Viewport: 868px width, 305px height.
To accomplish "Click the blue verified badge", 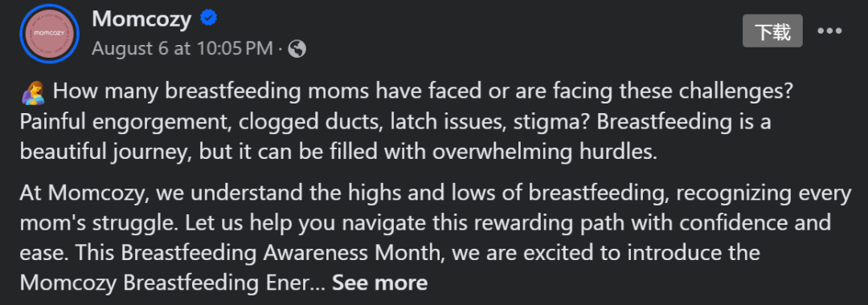I will 208,18.
